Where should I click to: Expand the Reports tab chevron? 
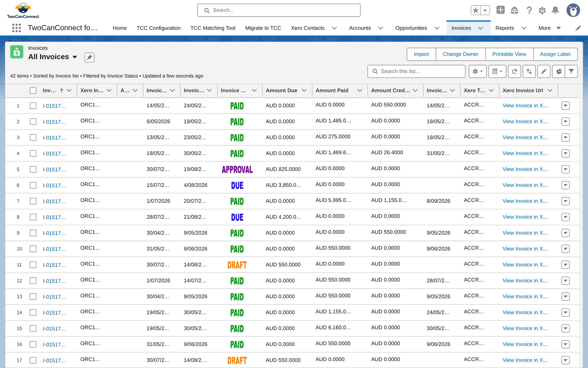524,28
